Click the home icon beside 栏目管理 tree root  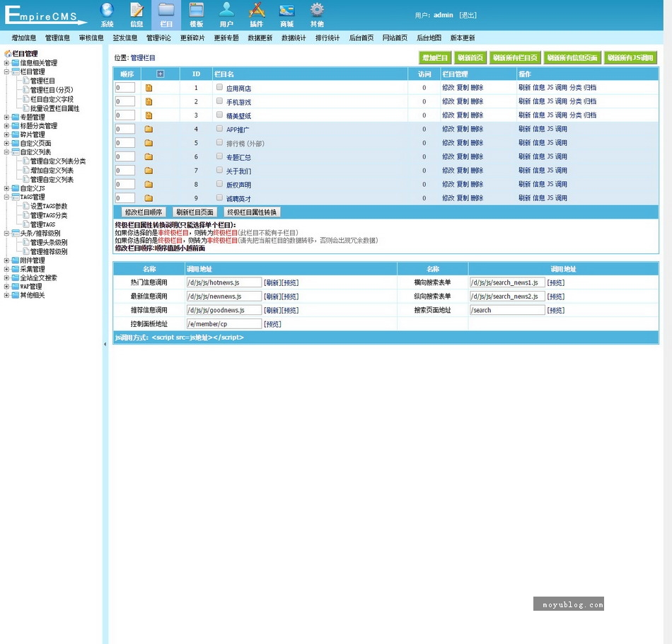pos(8,54)
